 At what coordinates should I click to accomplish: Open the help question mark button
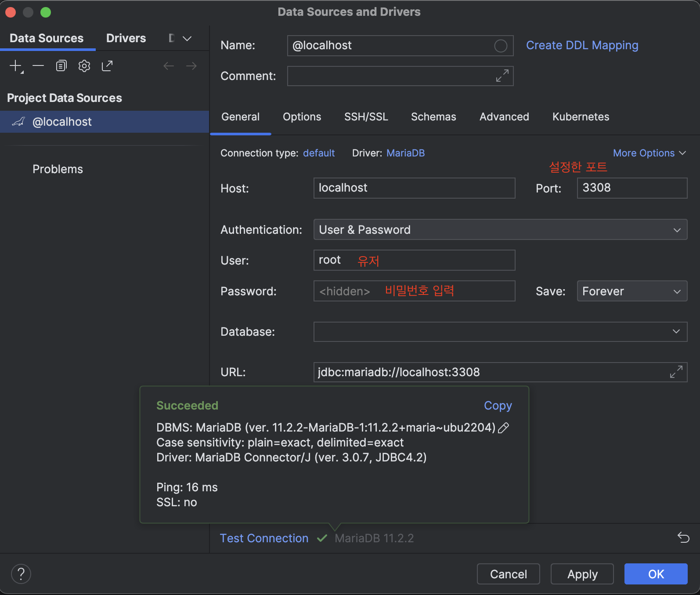click(x=21, y=573)
